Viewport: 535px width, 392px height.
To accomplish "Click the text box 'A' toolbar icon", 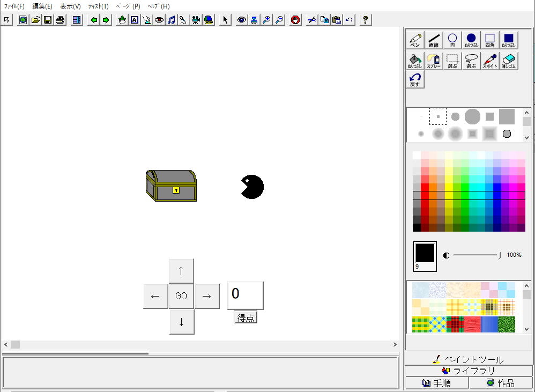I will click(x=135, y=20).
